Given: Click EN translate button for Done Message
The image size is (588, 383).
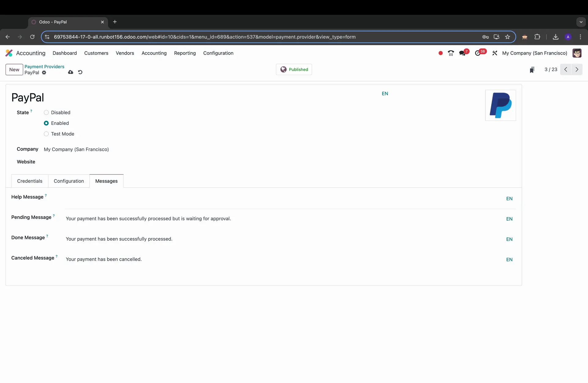Looking at the screenshot, I should coord(509,239).
